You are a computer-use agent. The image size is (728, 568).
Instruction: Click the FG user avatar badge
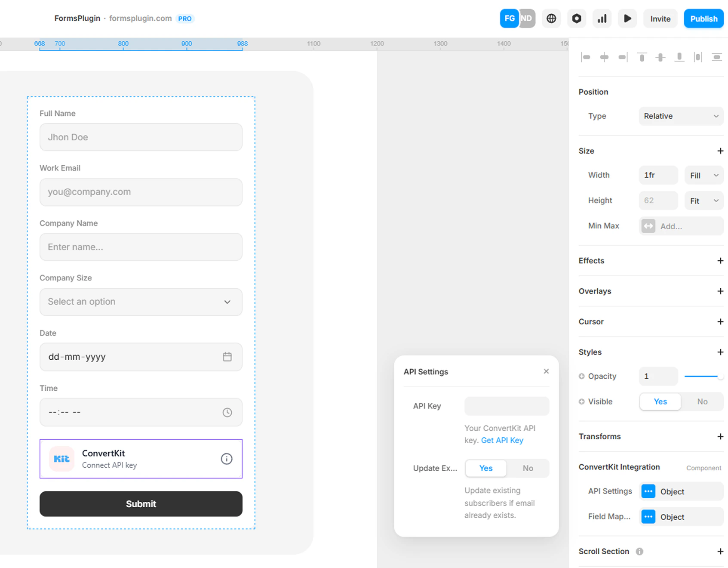pos(509,19)
